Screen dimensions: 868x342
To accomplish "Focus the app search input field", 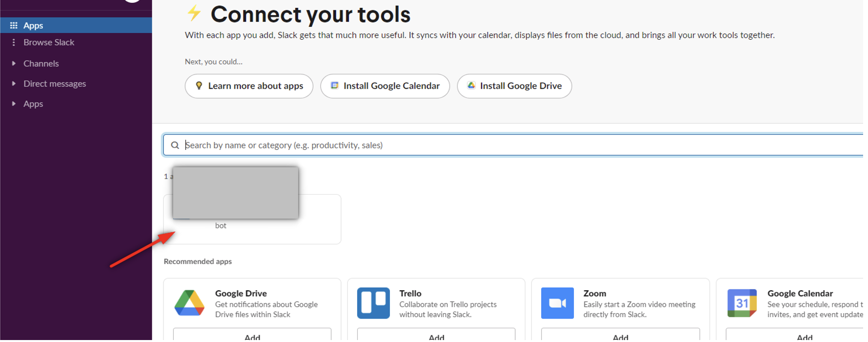I will [489, 145].
